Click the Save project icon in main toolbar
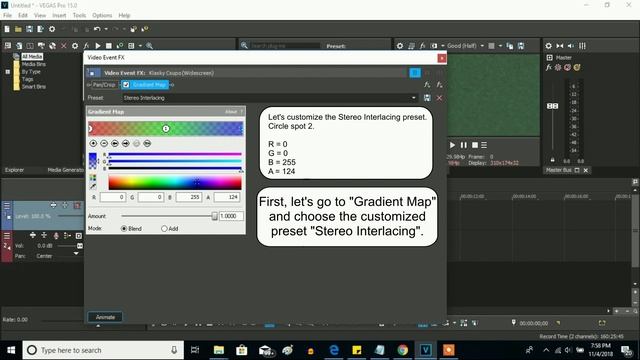Screen dimensions: 640x360 coord(29,29)
